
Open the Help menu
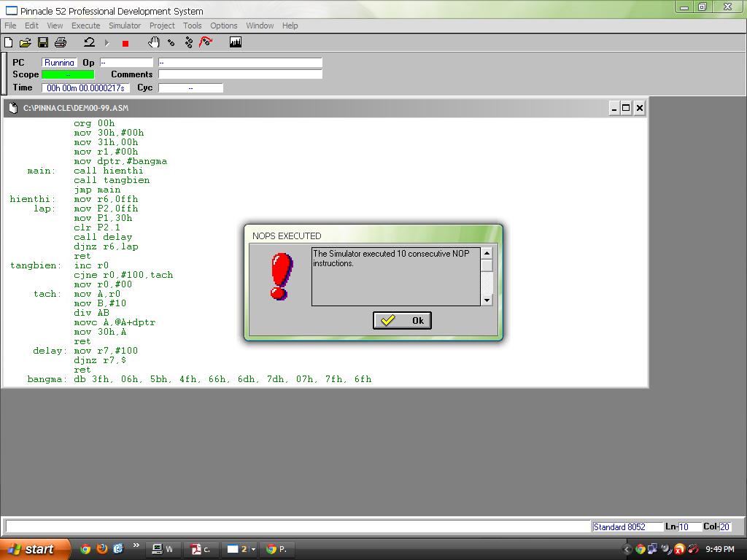[290, 26]
